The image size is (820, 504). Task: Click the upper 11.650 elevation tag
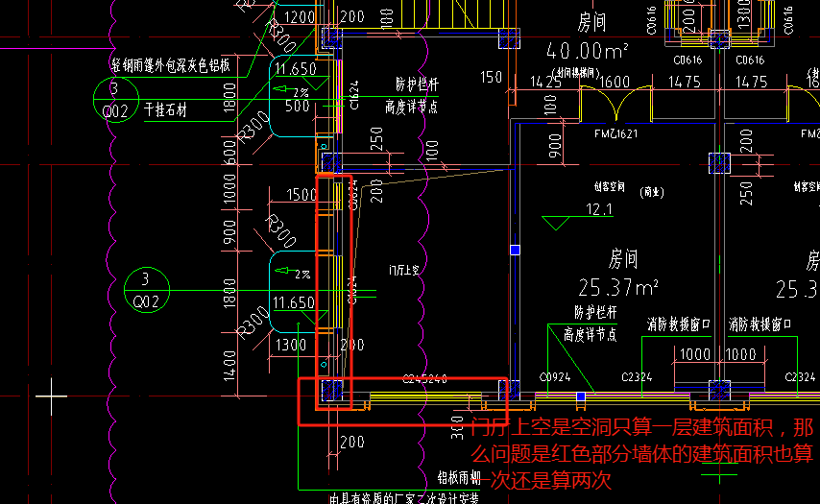pos(294,69)
